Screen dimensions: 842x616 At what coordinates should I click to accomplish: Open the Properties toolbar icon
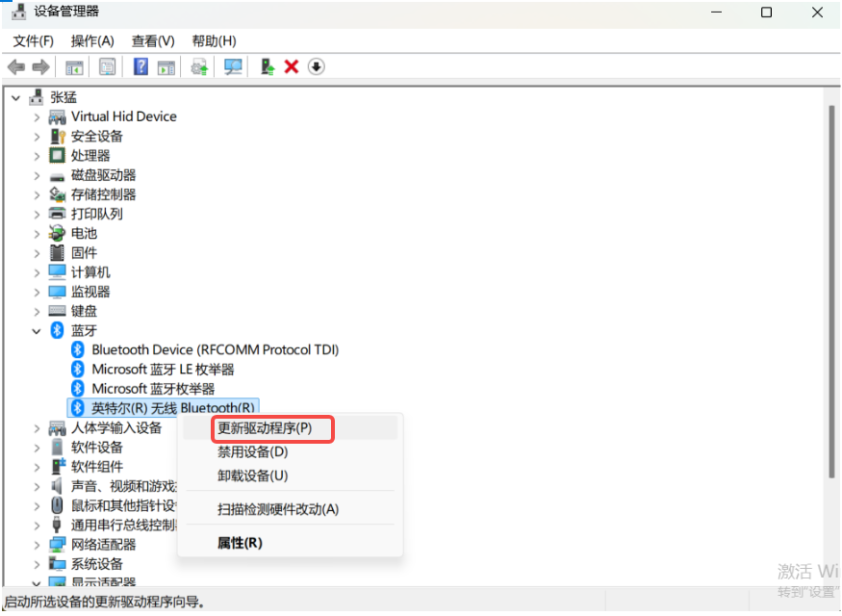point(107,66)
